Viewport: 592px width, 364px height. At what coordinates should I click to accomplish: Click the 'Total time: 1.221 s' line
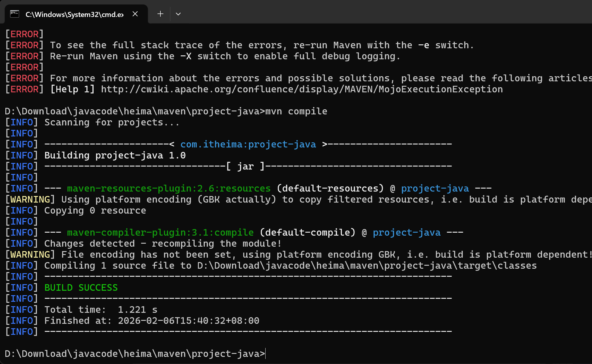pyautogui.click(x=101, y=310)
